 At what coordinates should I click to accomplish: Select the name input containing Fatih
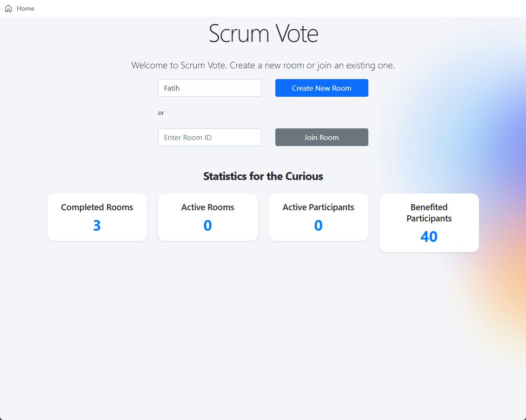point(209,88)
